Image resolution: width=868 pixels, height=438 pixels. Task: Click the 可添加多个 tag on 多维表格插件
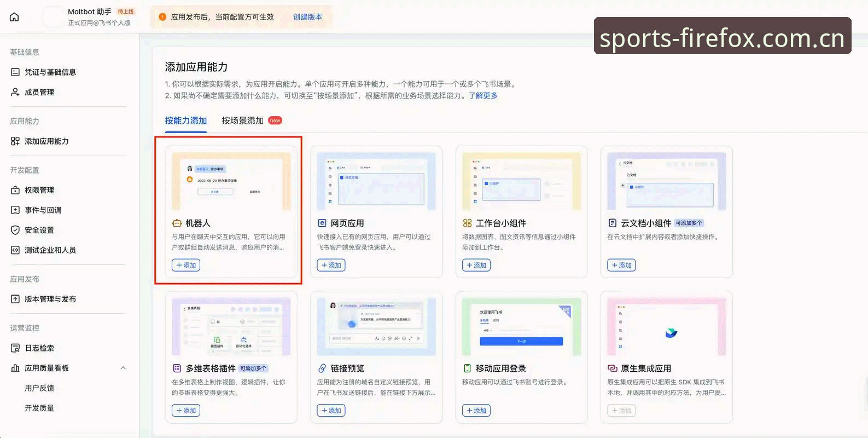(x=253, y=368)
